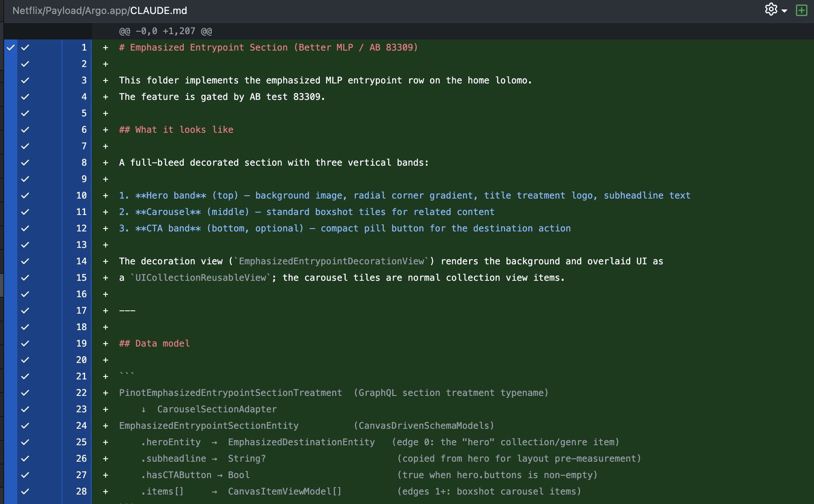Click 'PinotEmphasizedEntrypointSectionTreatment' text
The width and height of the screenshot is (814, 504).
(x=231, y=393)
